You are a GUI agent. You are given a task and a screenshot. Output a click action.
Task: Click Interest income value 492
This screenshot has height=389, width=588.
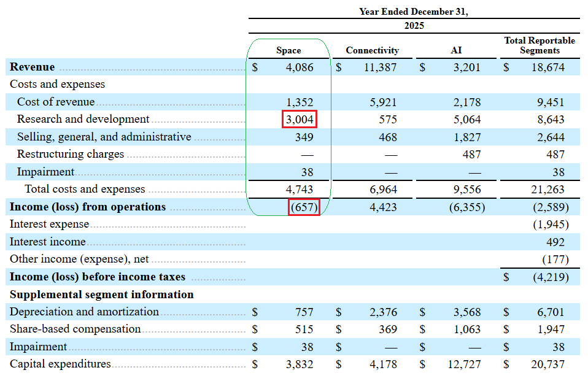[555, 242]
